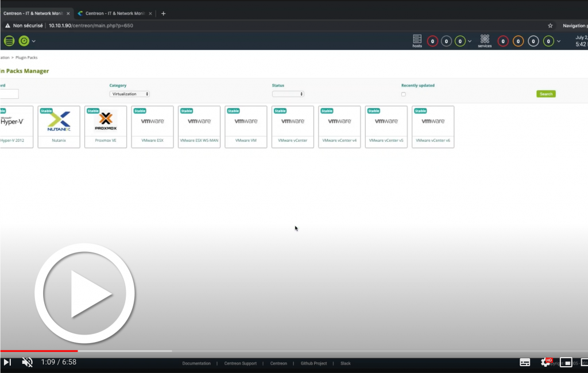Screen dimensions: 588x373
Task: Click the Recently updated label
Action: click(x=418, y=86)
